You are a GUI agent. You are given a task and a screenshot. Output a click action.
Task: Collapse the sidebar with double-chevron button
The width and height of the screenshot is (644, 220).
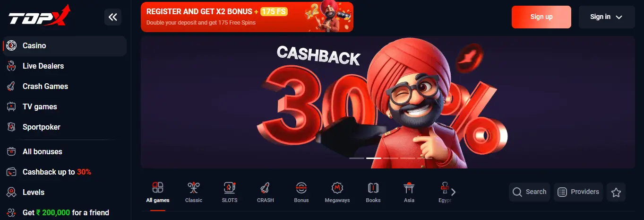coord(113,17)
